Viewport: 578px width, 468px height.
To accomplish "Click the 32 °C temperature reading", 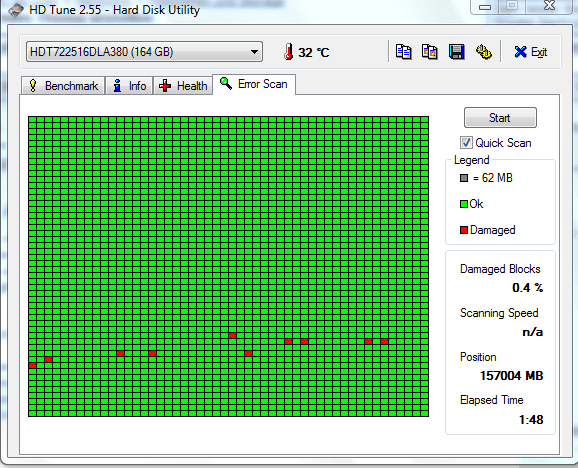I will click(313, 52).
